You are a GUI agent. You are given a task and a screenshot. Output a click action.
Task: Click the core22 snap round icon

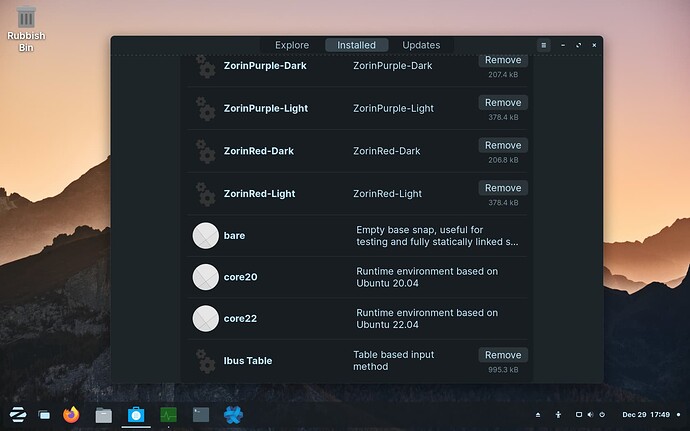coord(206,318)
